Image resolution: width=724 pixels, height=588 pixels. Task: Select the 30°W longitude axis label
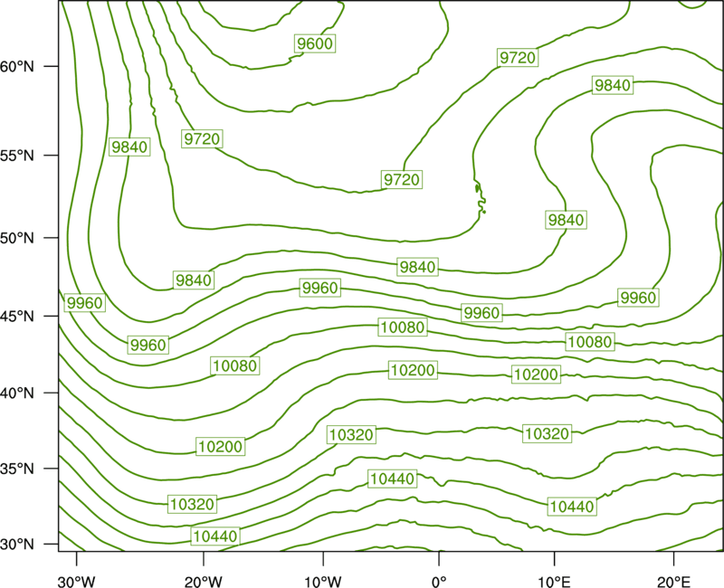point(76,582)
